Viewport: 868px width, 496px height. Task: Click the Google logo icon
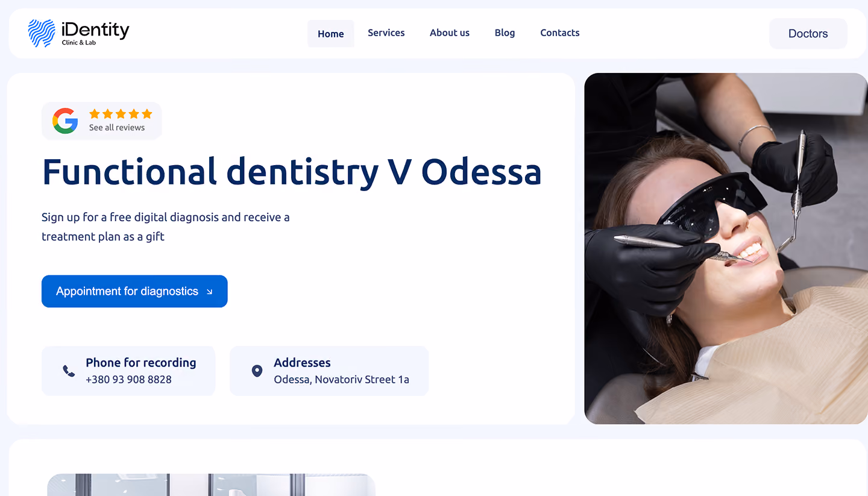click(x=65, y=121)
